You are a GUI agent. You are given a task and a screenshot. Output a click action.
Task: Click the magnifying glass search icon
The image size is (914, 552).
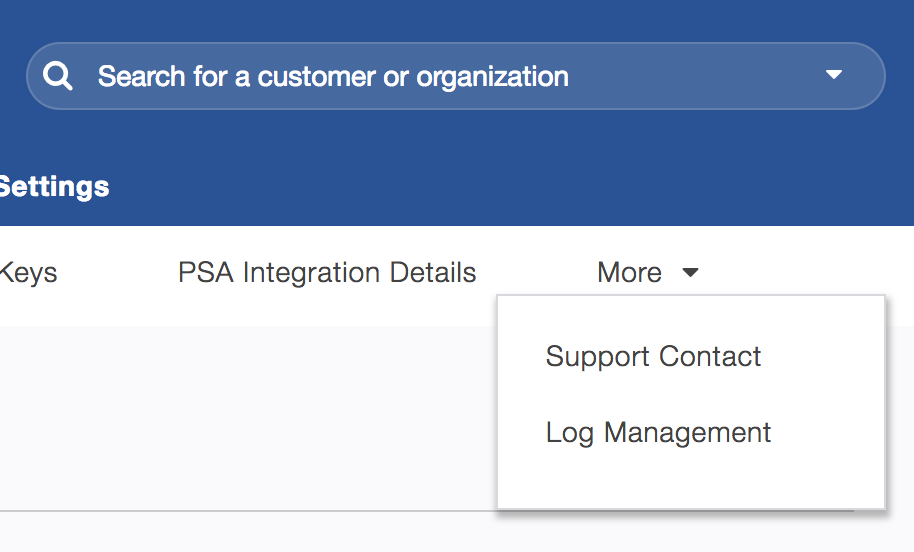click(58, 76)
